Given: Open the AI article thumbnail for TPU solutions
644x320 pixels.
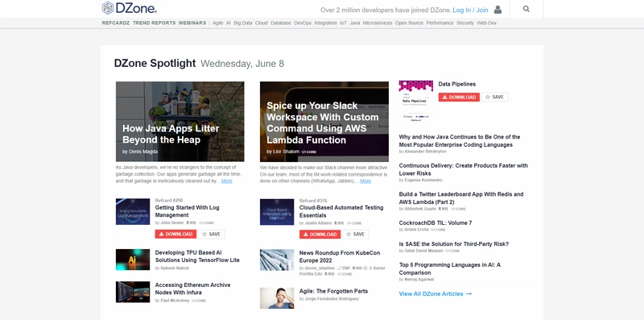Looking at the screenshot, I should (133, 260).
